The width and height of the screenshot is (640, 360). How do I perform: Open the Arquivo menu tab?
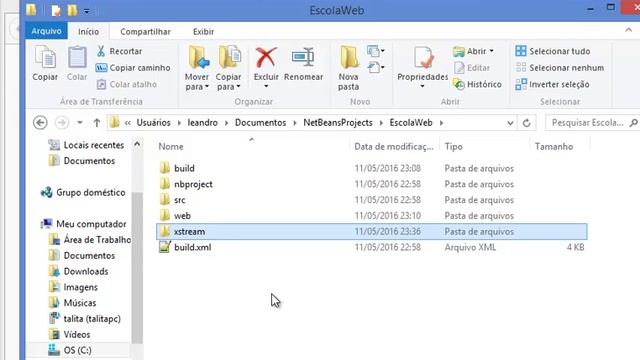(x=47, y=31)
